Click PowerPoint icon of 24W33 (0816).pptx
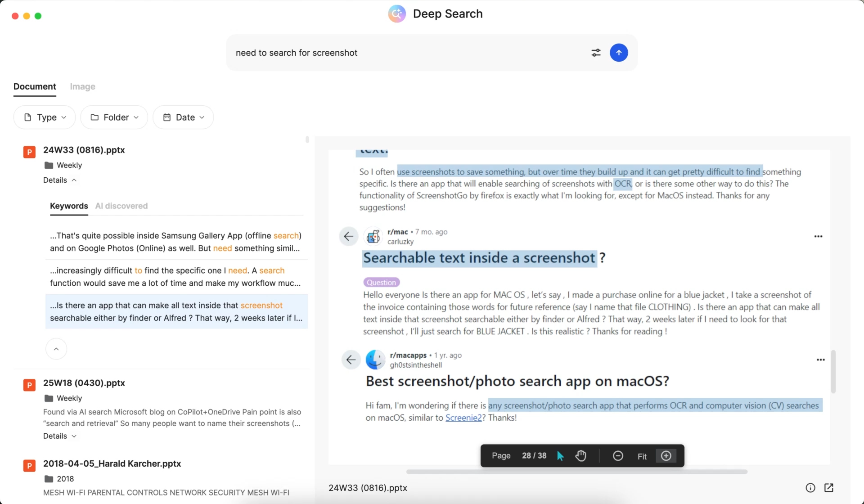This screenshot has width=864, height=504. tap(29, 152)
